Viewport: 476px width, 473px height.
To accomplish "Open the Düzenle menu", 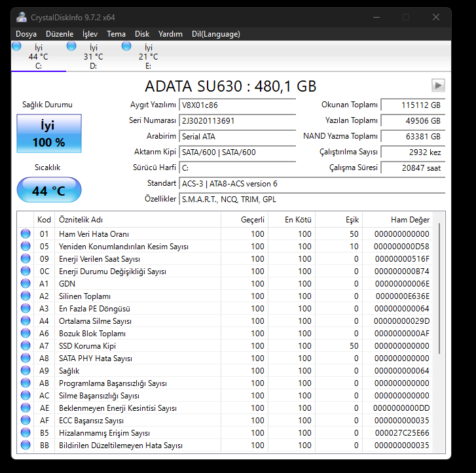I will [x=60, y=34].
